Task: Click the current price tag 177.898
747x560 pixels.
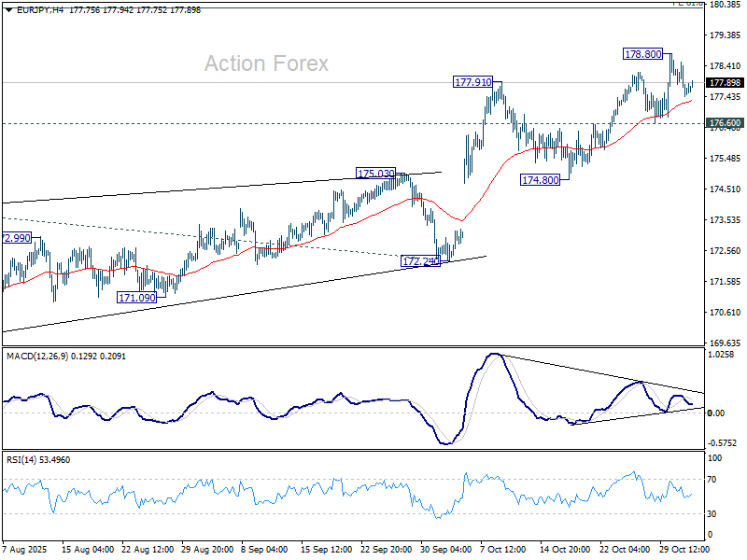Action: [x=726, y=83]
